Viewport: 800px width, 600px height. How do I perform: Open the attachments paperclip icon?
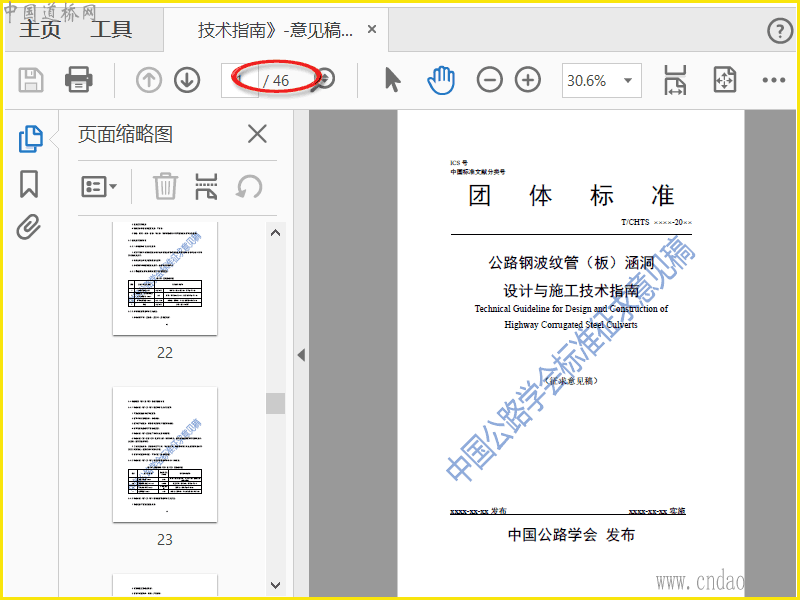tap(29, 227)
